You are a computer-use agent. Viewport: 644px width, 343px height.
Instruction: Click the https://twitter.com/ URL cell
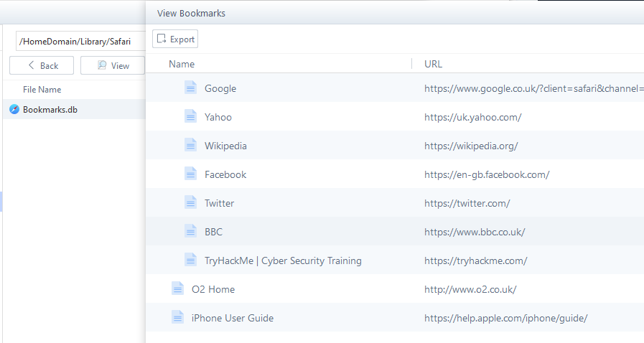(467, 204)
